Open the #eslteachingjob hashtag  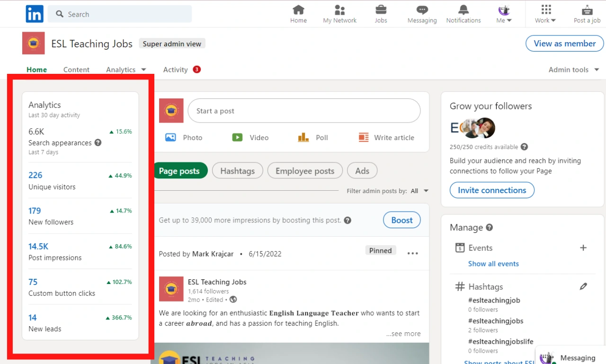click(494, 300)
